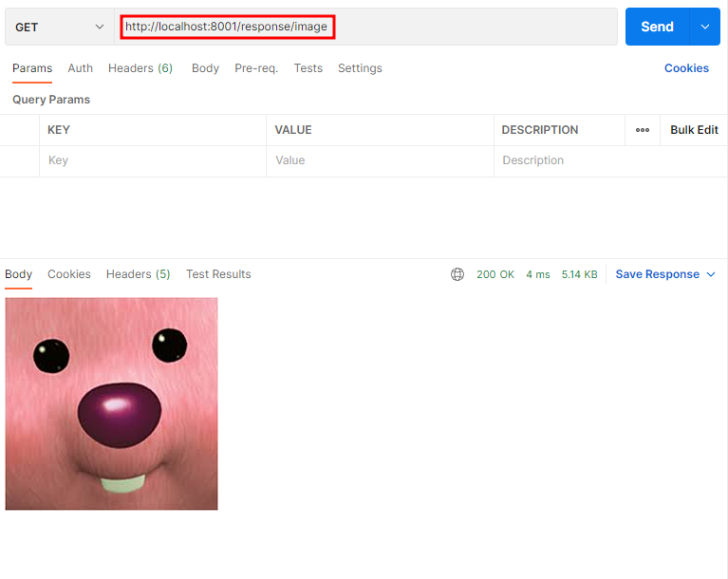Image resolution: width=728 pixels, height=579 pixels.
Task: Open the GET method dropdown
Action: coord(60,27)
